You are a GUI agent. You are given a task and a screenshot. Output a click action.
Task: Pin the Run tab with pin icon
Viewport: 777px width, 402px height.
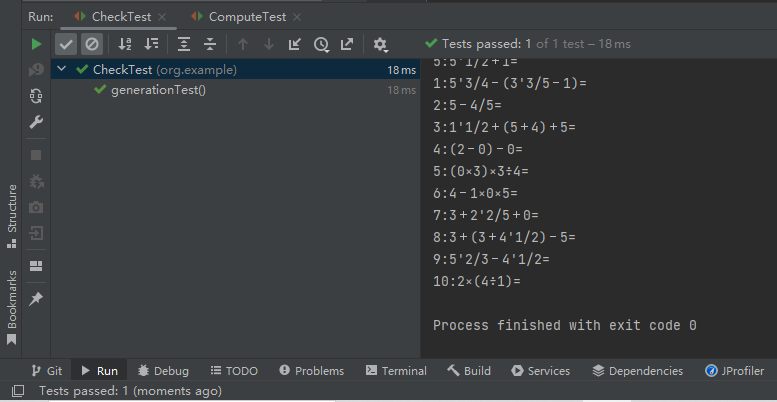[x=37, y=299]
